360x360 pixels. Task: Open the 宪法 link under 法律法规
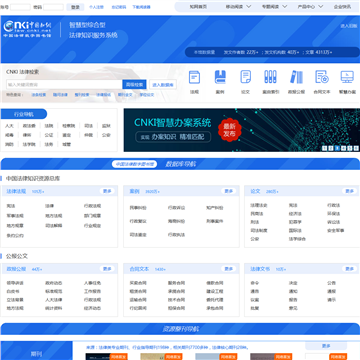[11, 206]
